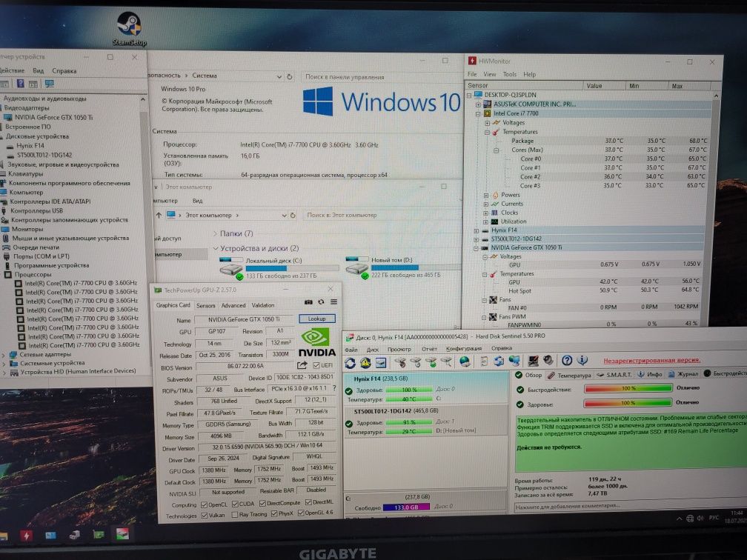Viewport: 747px width, 560px height.
Task: Open Справка menu in Device Manager
Action: click(64, 71)
